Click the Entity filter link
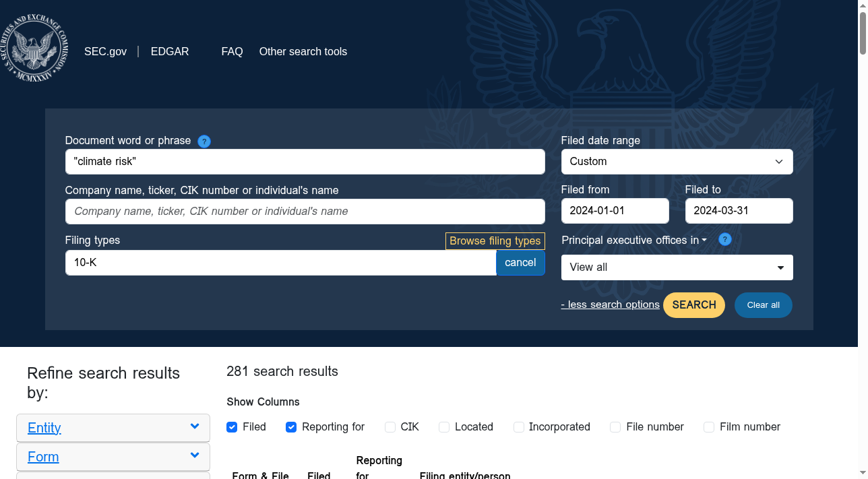The image size is (868, 479). pyautogui.click(x=44, y=428)
